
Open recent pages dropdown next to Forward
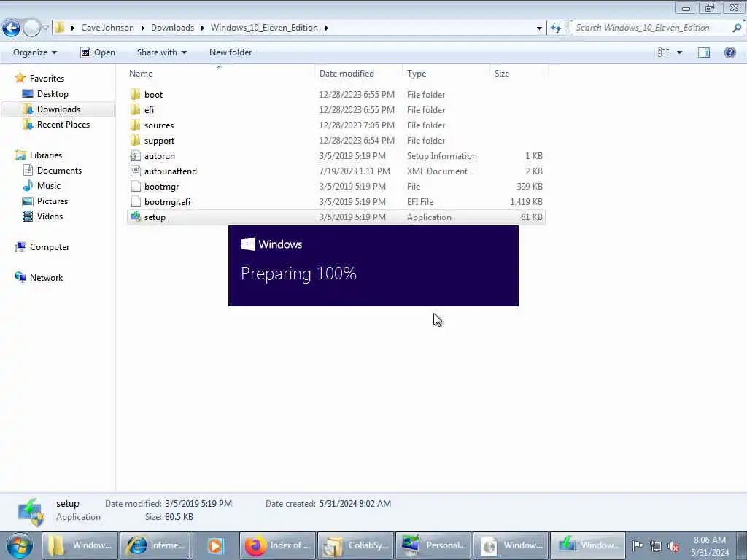45,28
